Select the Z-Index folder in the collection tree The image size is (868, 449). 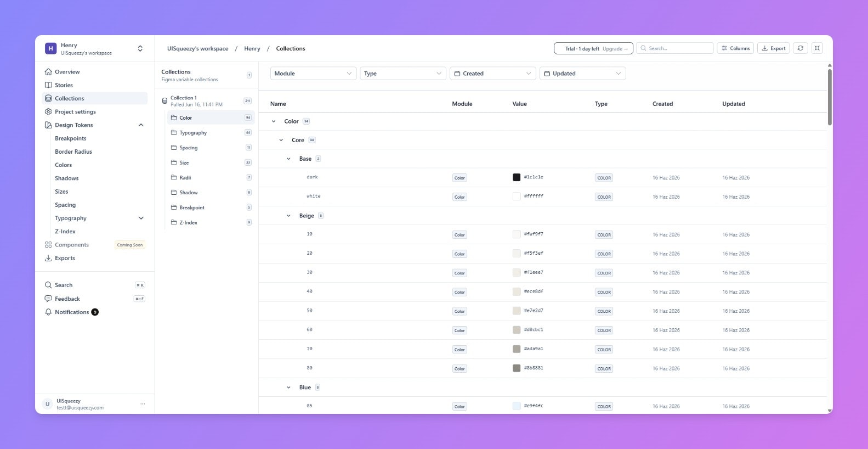click(211, 222)
